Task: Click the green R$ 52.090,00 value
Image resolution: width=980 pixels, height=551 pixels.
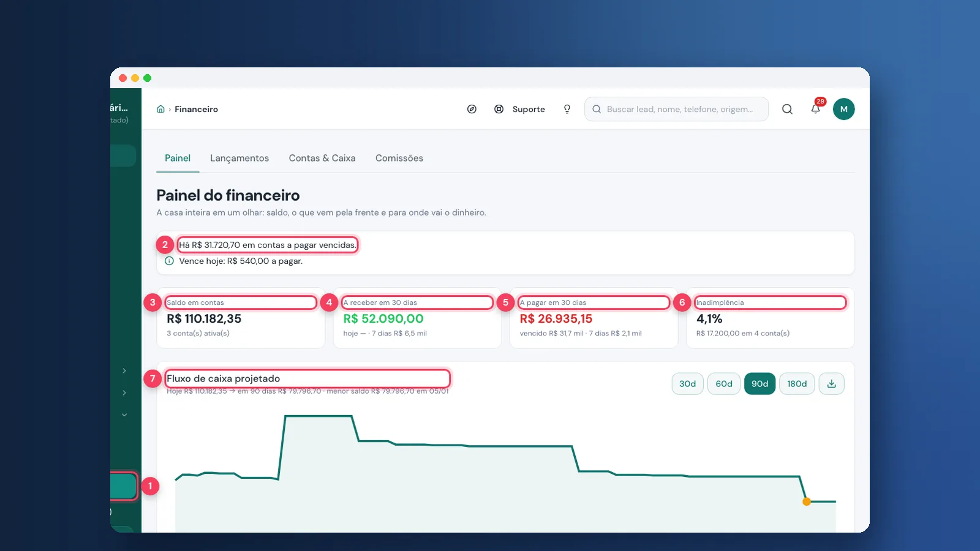Action: click(383, 318)
